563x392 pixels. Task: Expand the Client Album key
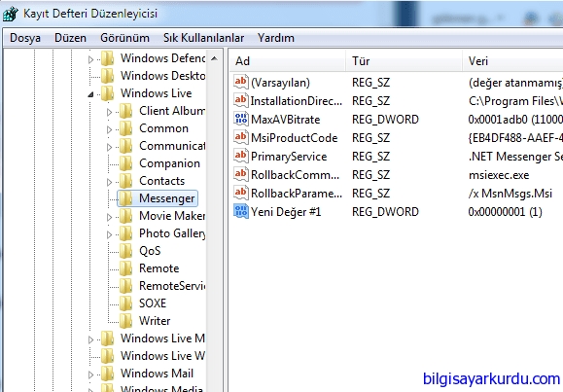click(110, 112)
